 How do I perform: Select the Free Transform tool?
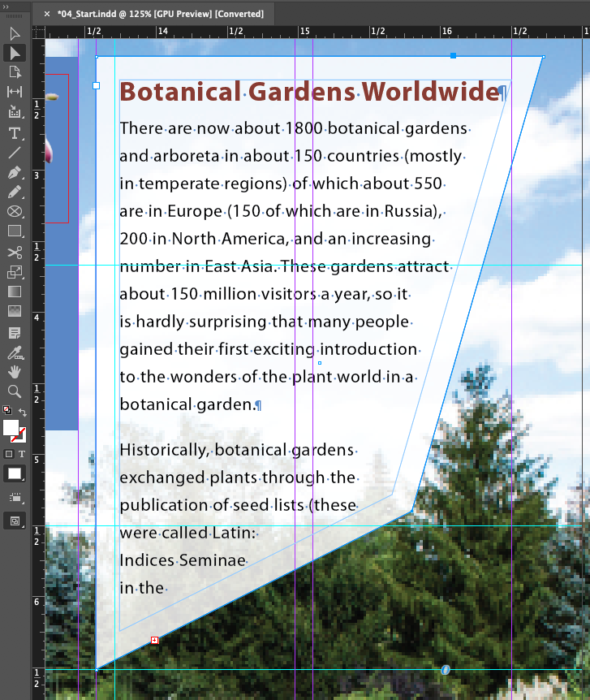point(15,272)
